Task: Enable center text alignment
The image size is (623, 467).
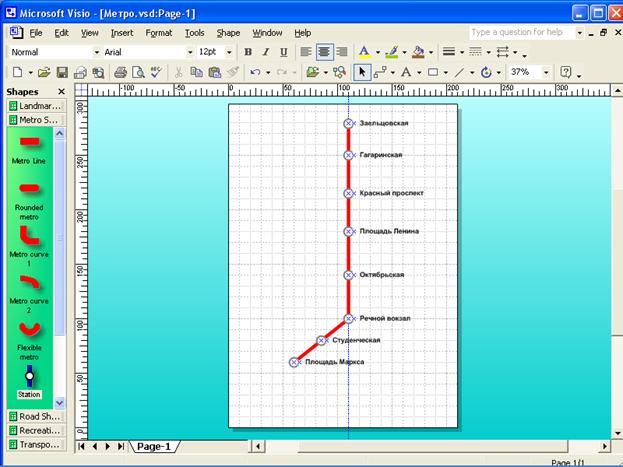Action: click(x=323, y=52)
